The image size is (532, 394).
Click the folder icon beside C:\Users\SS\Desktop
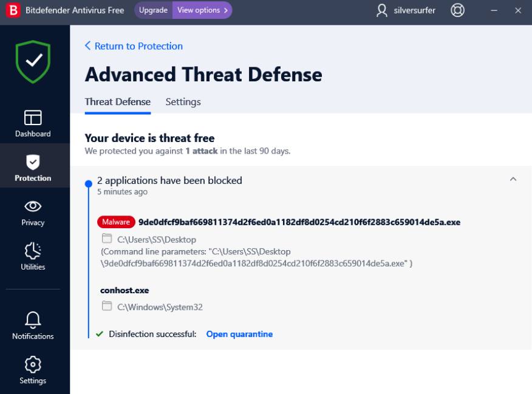(x=107, y=239)
